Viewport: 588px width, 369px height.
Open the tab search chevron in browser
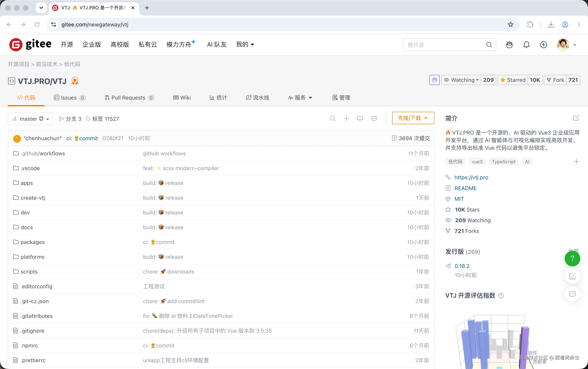tap(41, 8)
